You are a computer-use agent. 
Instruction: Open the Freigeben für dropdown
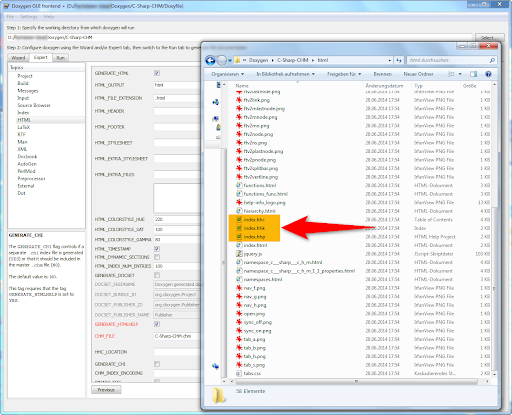(344, 74)
